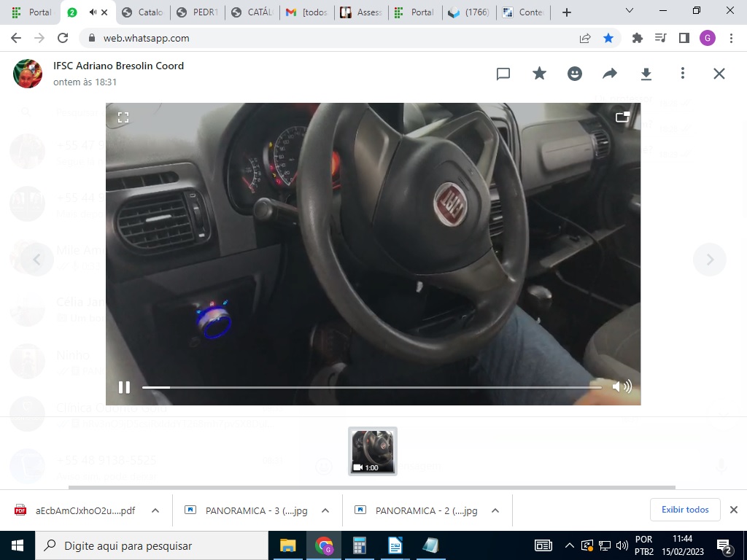Open the POR PTB2 input language switcher
This screenshot has height=560, width=747.
[643, 545]
